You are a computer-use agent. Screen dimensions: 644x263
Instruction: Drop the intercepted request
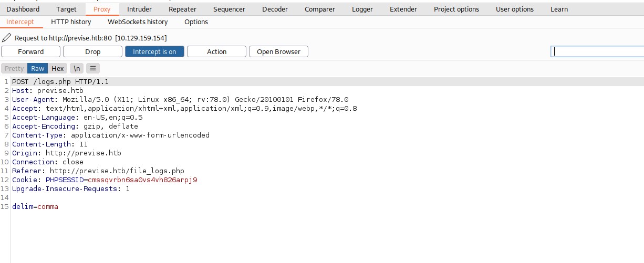[x=92, y=51]
